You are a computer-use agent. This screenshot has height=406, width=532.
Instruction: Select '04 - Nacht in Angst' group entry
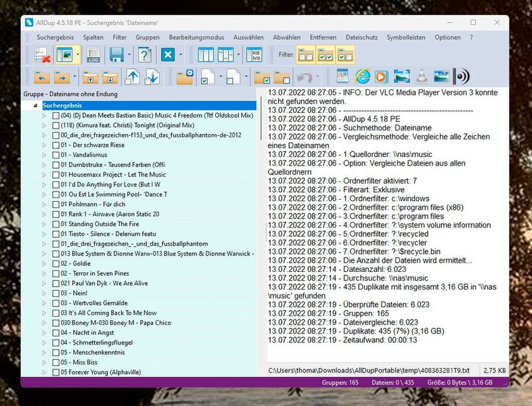(88, 332)
